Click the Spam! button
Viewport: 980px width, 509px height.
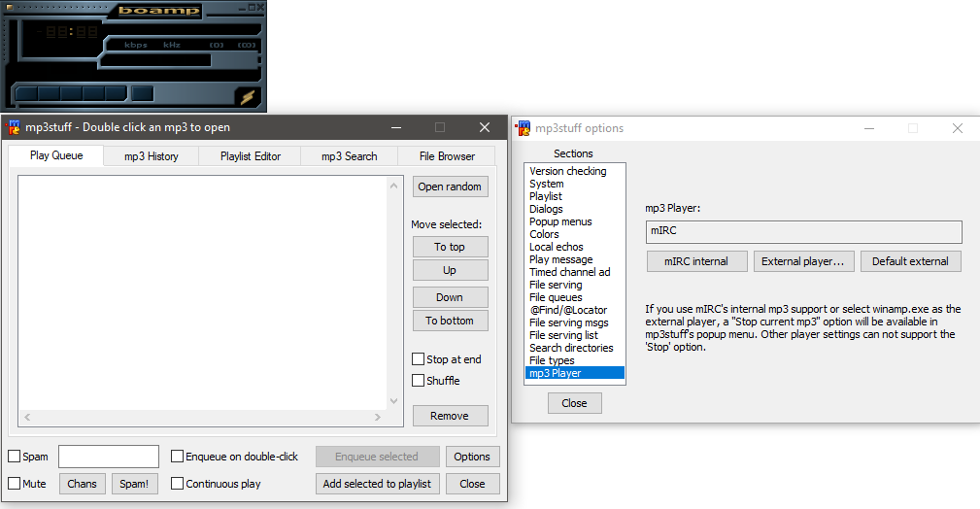tap(134, 484)
